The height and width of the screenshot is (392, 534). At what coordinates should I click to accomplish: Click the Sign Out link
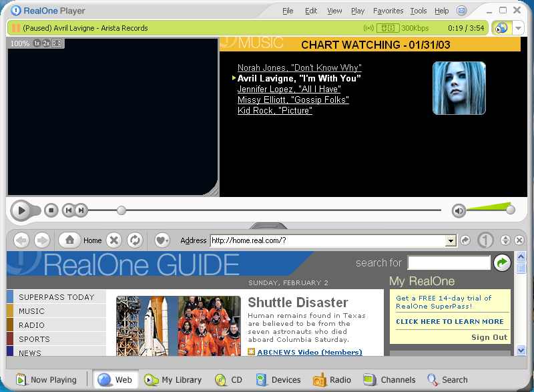coord(489,337)
